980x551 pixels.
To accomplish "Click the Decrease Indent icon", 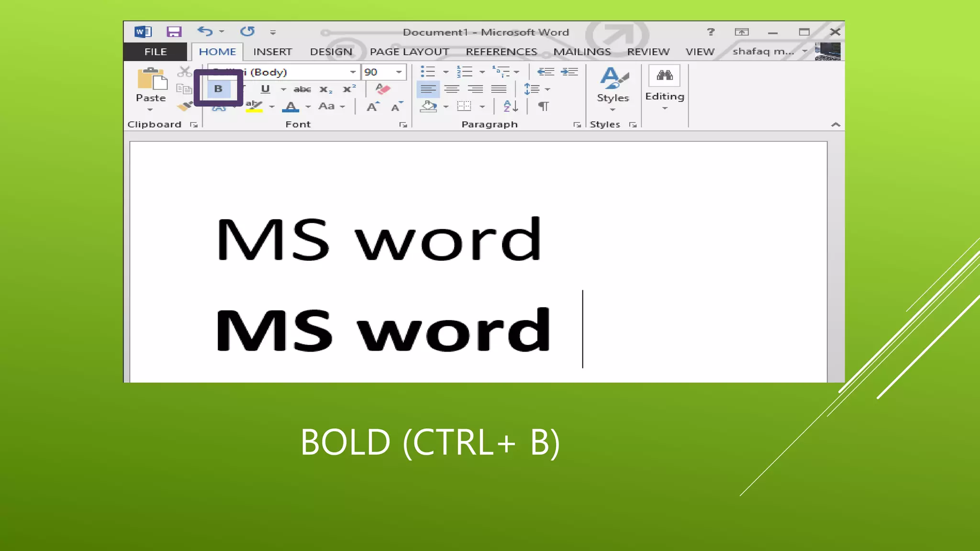I will [546, 72].
